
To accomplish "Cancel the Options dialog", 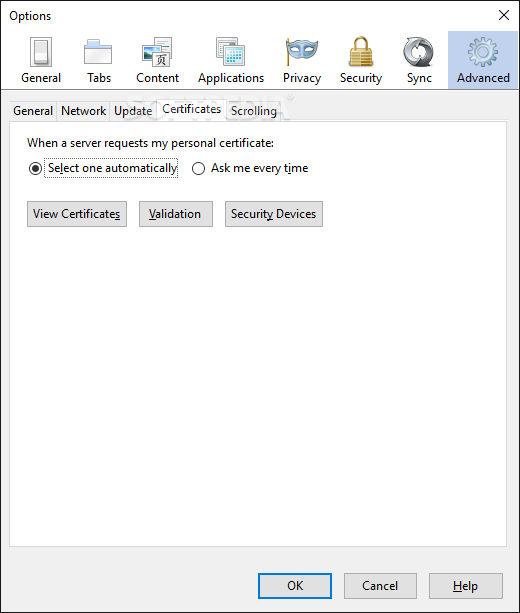I will 380,586.
